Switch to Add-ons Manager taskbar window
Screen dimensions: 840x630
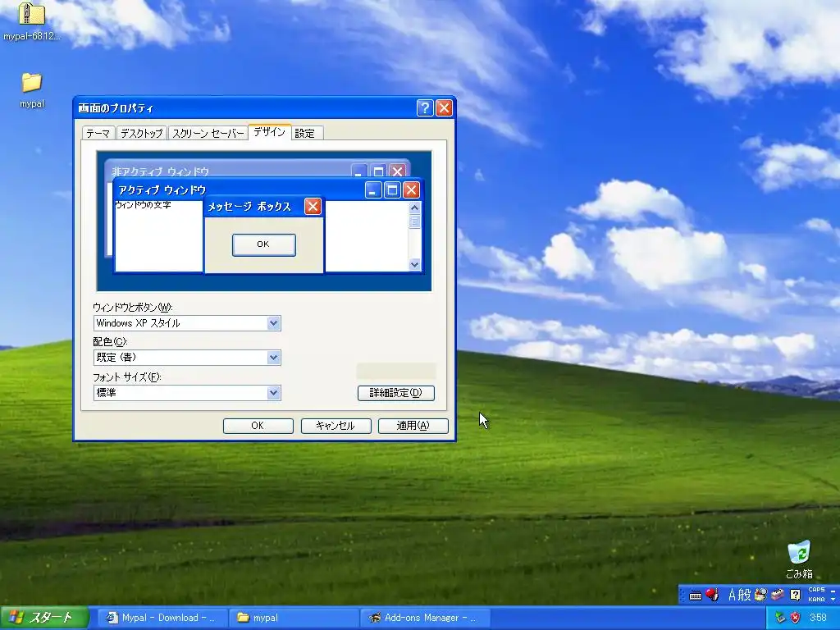pyautogui.click(x=425, y=618)
